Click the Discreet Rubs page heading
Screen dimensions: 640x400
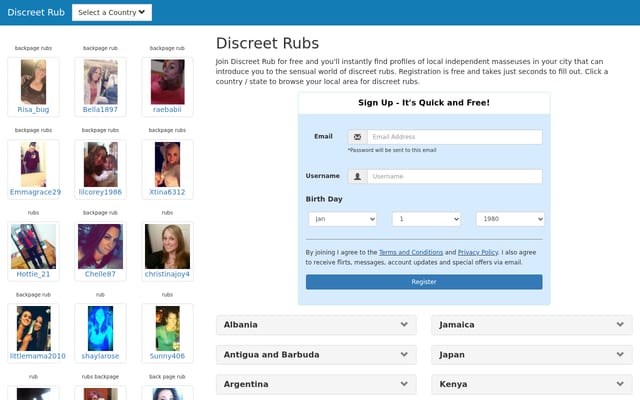point(267,43)
